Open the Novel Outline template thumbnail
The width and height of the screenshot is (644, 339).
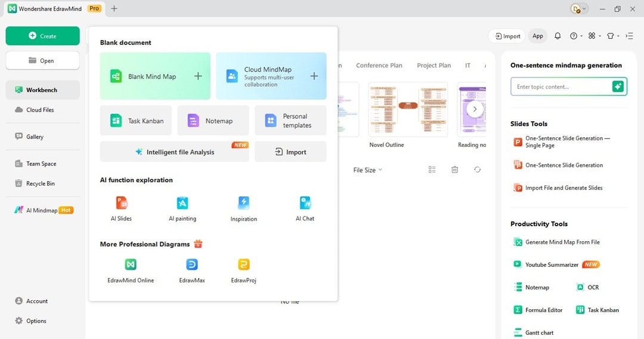(408, 109)
